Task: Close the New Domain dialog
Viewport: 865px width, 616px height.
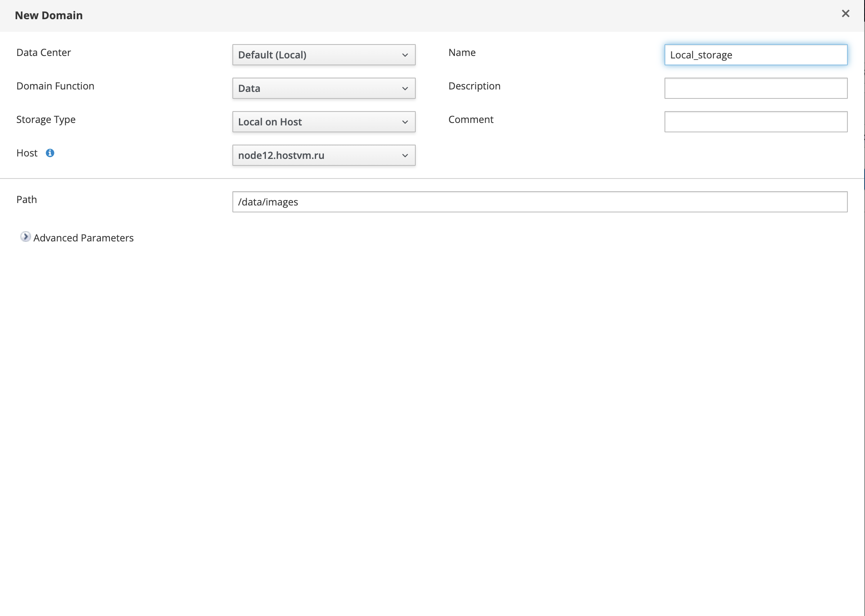Action: (845, 14)
